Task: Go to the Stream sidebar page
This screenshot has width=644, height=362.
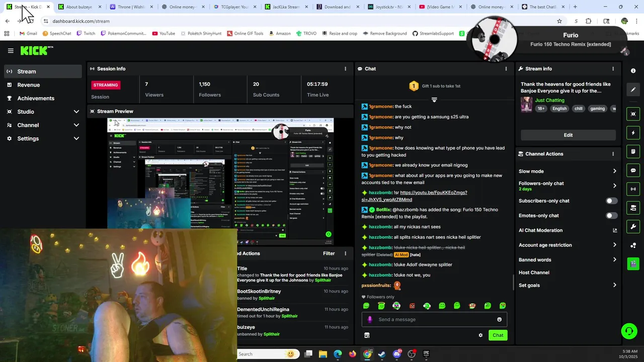Action: click(43, 71)
